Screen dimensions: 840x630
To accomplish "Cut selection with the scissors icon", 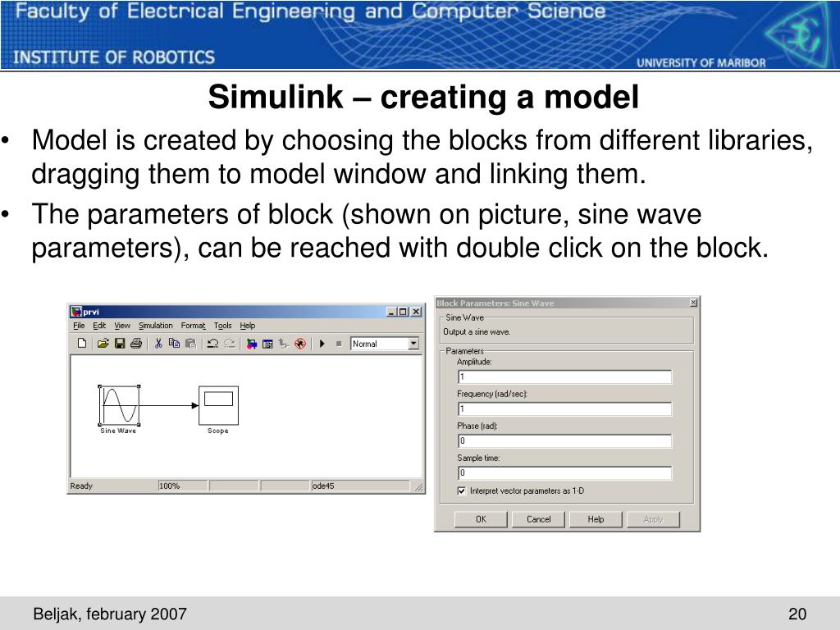I will [x=158, y=344].
